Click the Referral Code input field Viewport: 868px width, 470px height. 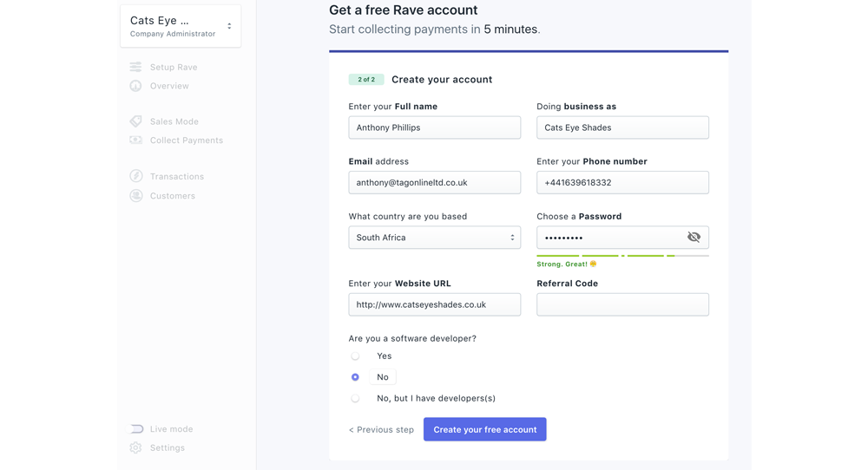coord(622,304)
